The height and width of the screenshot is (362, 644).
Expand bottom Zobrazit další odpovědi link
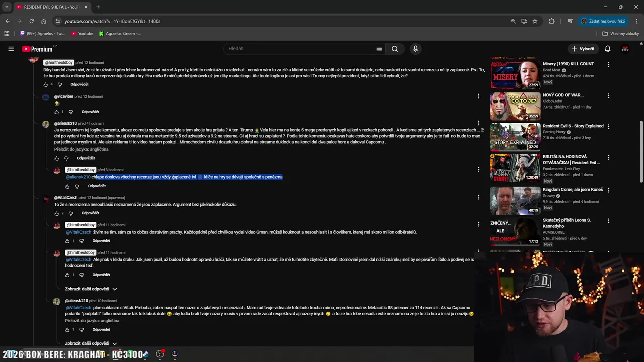pos(91,343)
